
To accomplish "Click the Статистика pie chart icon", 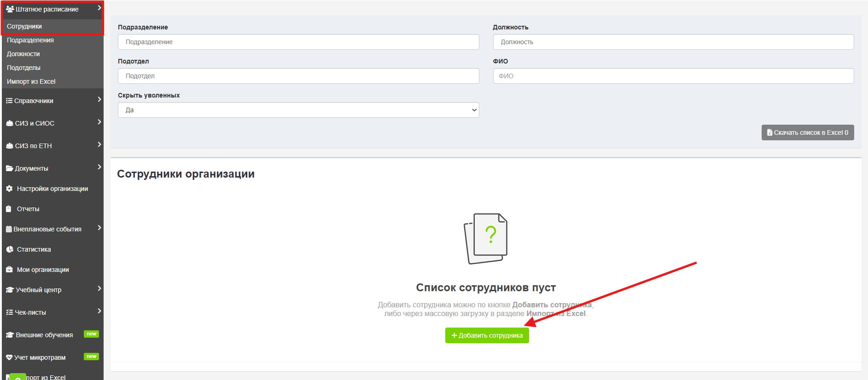I will (x=10, y=249).
